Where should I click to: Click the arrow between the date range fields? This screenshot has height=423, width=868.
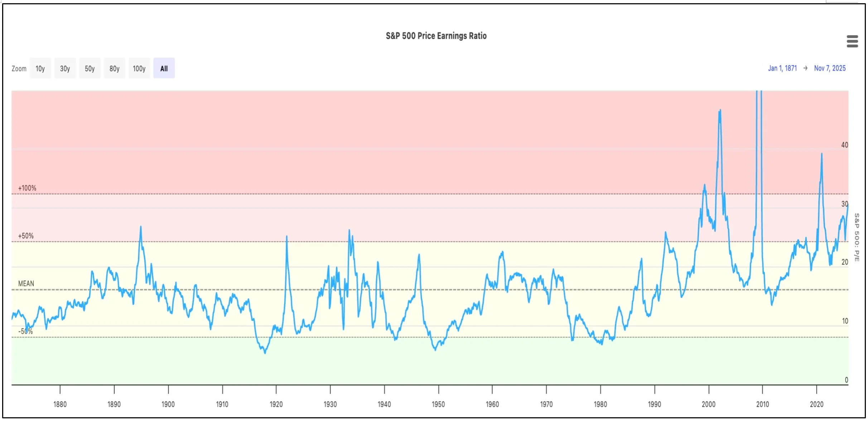click(x=805, y=68)
